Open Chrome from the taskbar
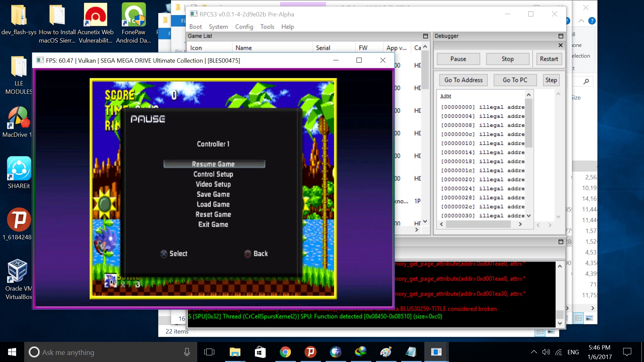The height and width of the screenshot is (362, 644). tap(285, 352)
